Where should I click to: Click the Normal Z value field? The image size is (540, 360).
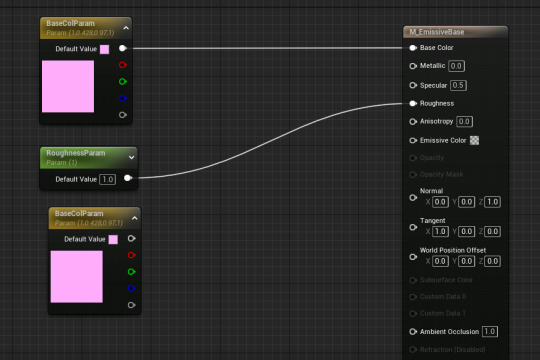coord(492,202)
